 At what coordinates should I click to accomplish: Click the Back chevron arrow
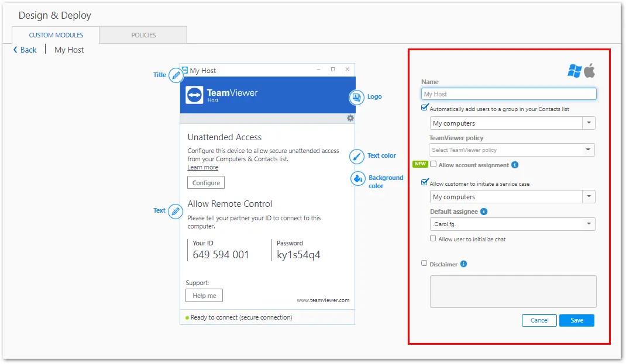point(15,50)
